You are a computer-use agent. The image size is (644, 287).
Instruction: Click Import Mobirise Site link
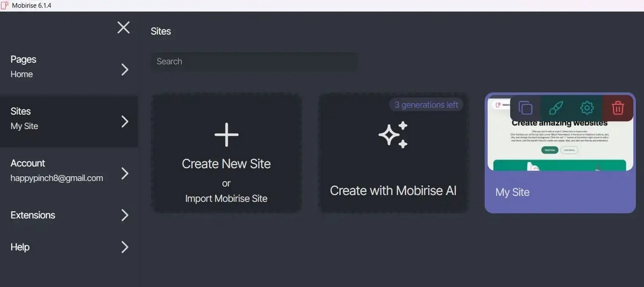(226, 198)
